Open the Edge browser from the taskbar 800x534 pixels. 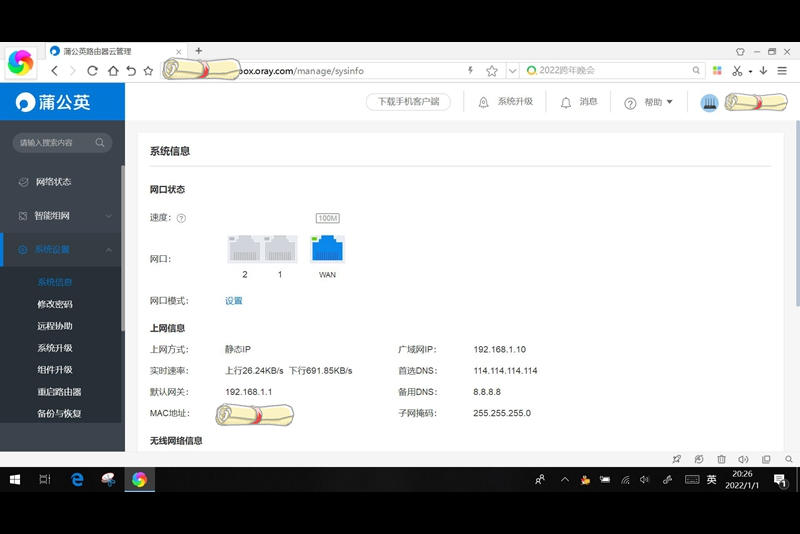pyautogui.click(x=77, y=480)
